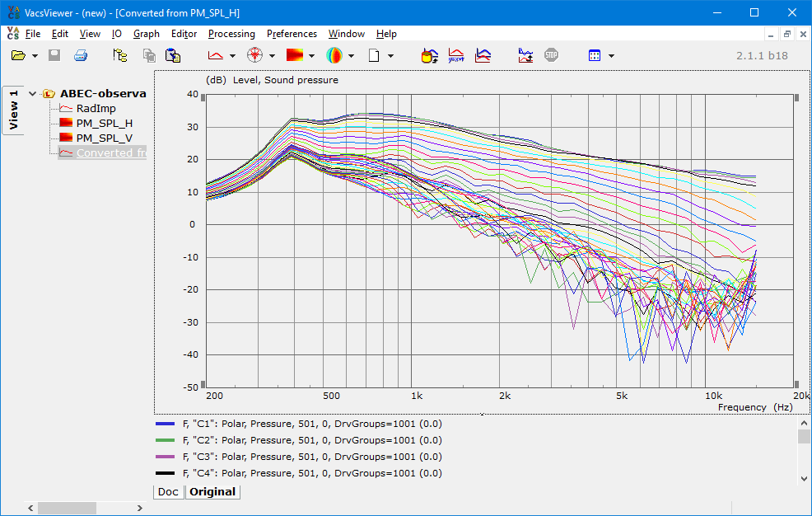Open the Preferences menu

click(x=292, y=34)
